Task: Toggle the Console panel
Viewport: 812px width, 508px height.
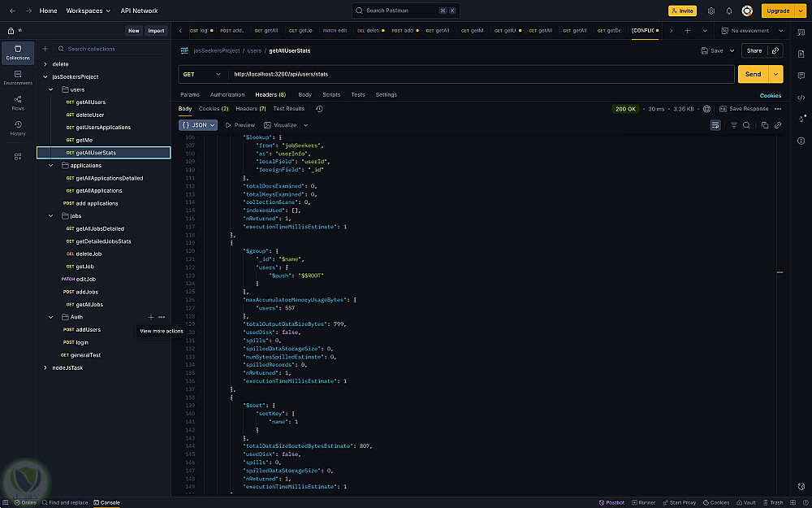Action: pos(106,503)
